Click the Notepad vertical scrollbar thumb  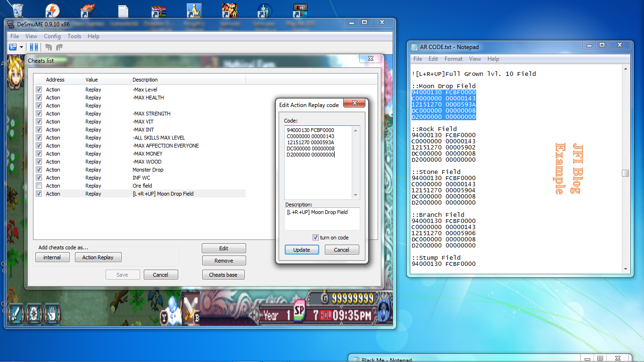[626, 173]
